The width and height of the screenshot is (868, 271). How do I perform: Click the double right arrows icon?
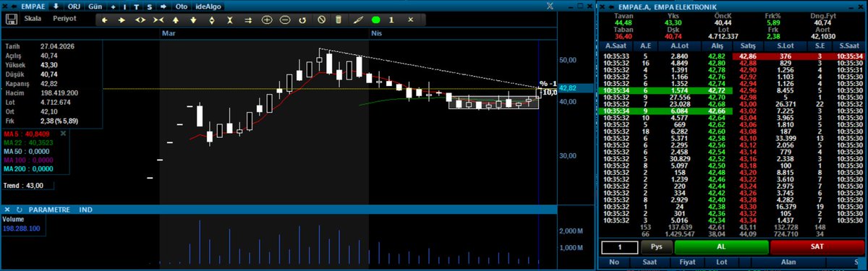pyautogui.click(x=248, y=20)
